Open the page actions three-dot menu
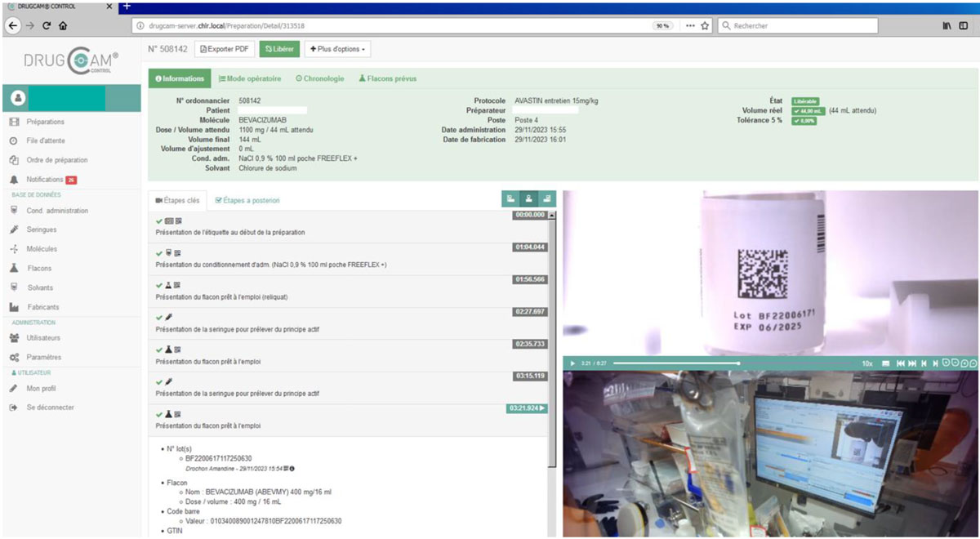The image size is (980, 539). pos(690,26)
